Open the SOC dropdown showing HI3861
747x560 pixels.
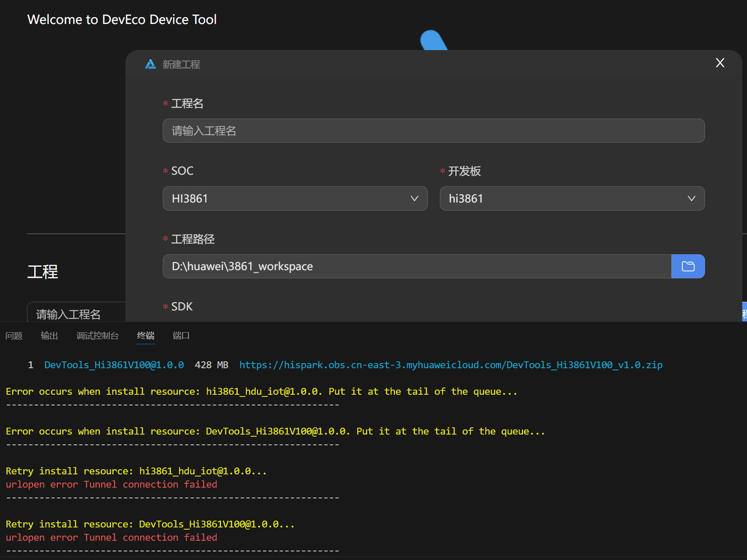point(295,198)
